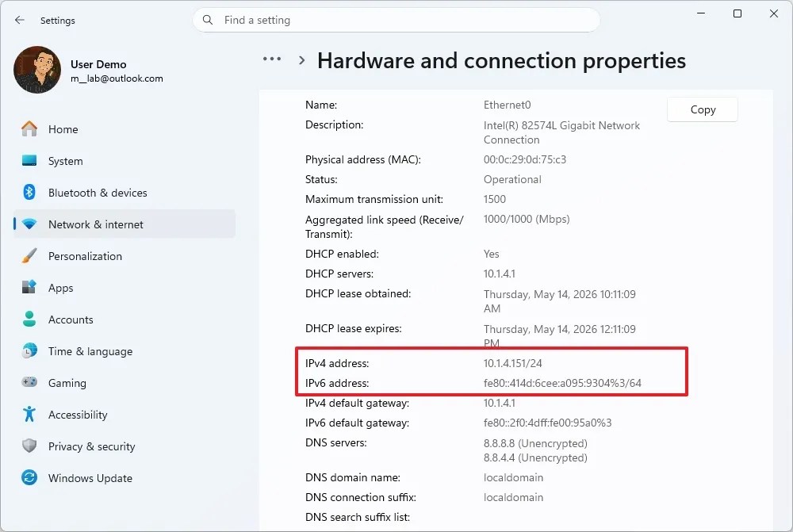Select the 8.8.8.8 (Unencrypted) DNS server
The height and width of the screenshot is (532, 793).
(535, 443)
